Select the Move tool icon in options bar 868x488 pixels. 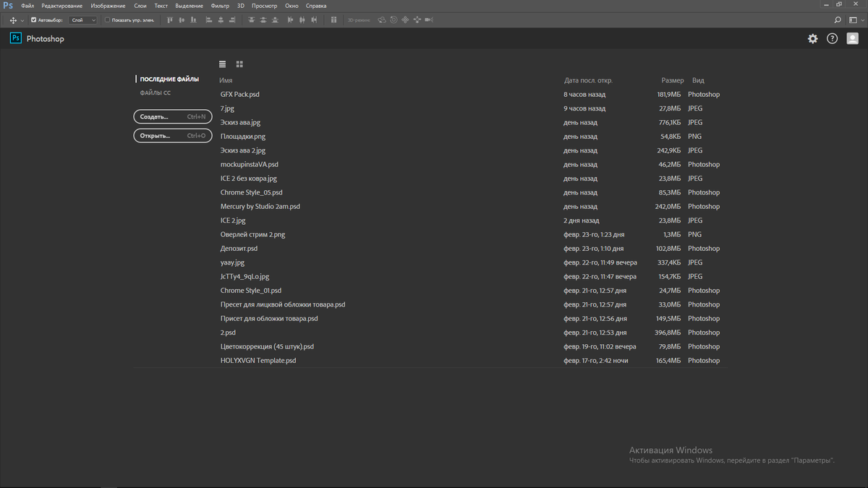tap(13, 20)
